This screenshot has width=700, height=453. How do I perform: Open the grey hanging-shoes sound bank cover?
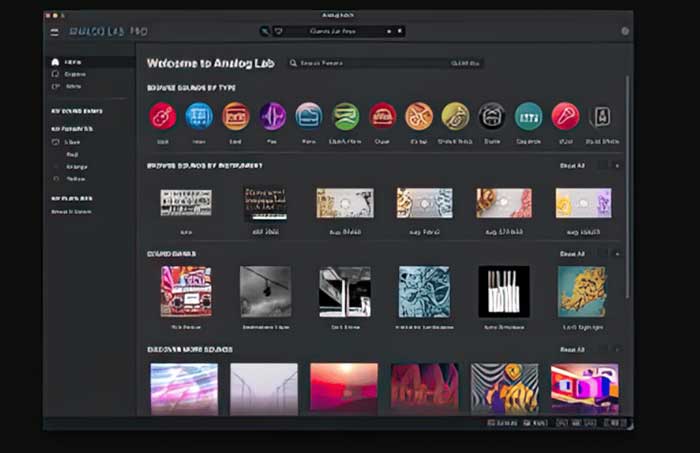(x=266, y=291)
